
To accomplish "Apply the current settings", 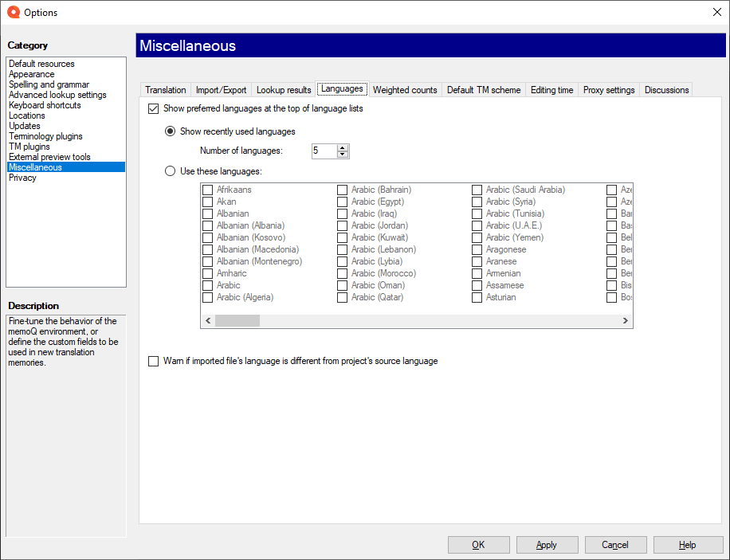I will tap(547, 545).
